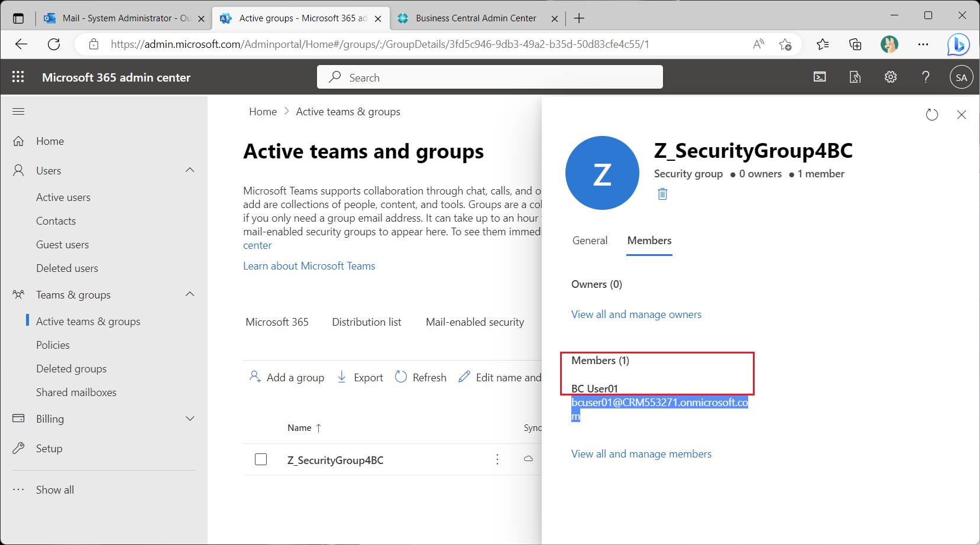The width and height of the screenshot is (980, 545).
Task: Open Help via the question mark icon
Action: pos(926,77)
